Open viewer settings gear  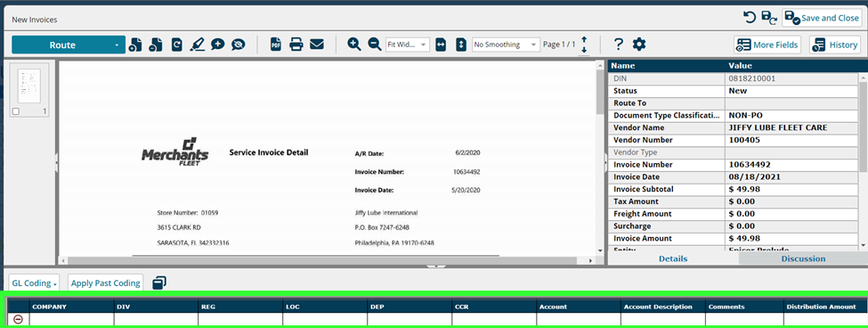639,45
